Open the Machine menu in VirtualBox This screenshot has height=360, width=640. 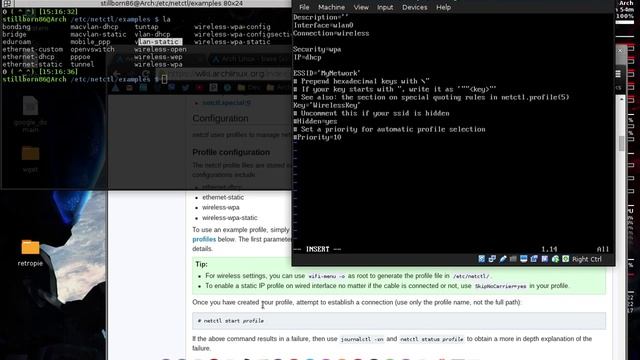331,7
